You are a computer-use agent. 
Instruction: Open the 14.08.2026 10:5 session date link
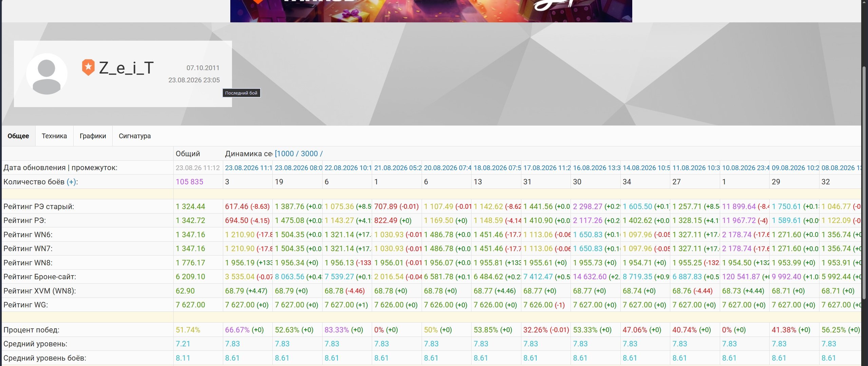pyautogui.click(x=646, y=168)
